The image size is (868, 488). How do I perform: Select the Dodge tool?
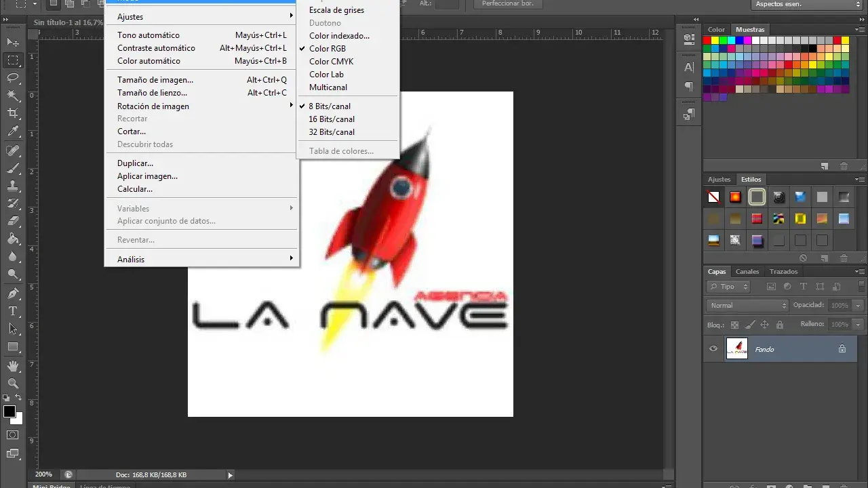13,274
